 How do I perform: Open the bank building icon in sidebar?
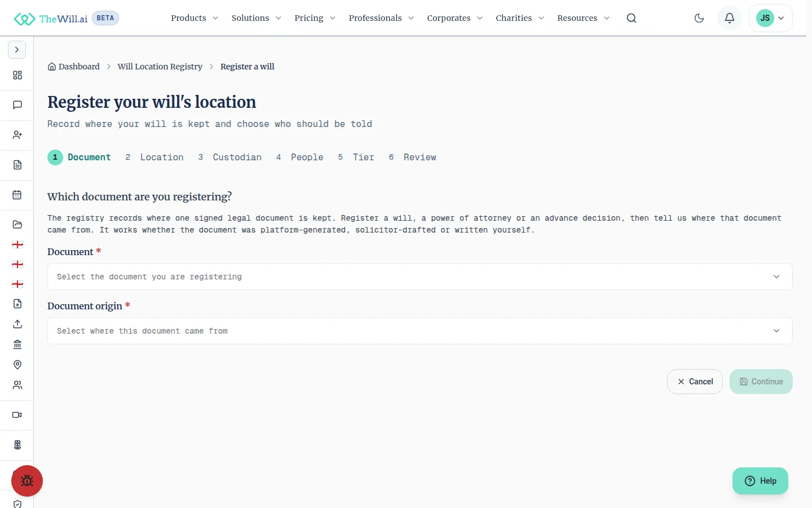pyautogui.click(x=17, y=344)
